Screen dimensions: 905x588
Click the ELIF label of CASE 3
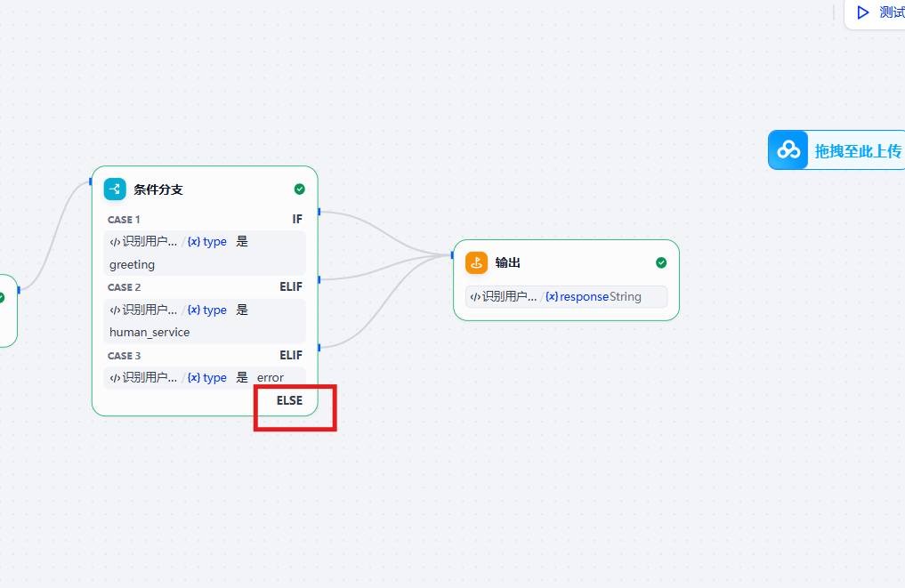[291, 355]
